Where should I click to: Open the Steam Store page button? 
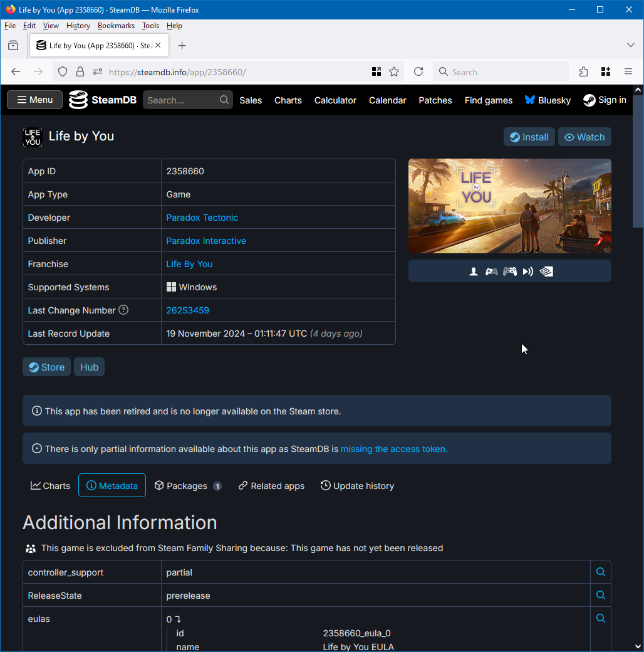[46, 367]
